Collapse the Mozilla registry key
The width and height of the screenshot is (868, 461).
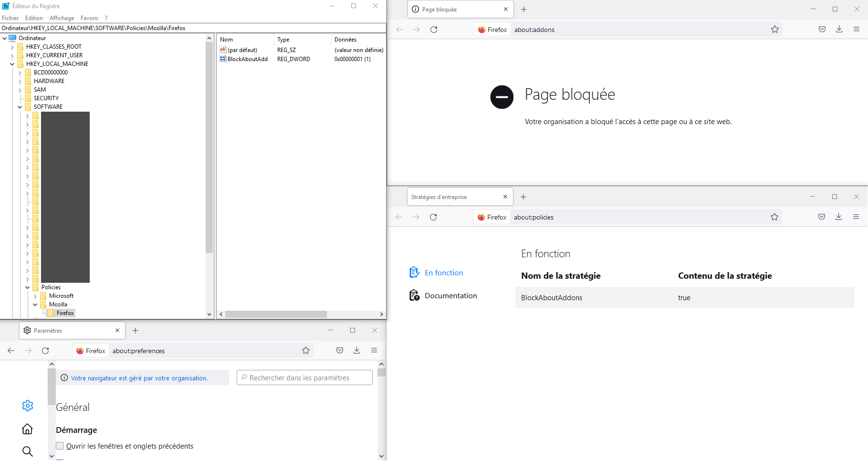coord(35,304)
